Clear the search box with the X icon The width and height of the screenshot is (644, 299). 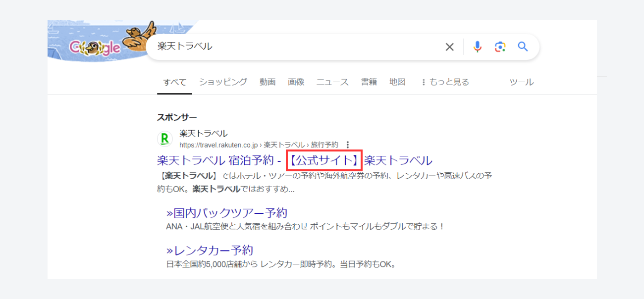point(449,47)
